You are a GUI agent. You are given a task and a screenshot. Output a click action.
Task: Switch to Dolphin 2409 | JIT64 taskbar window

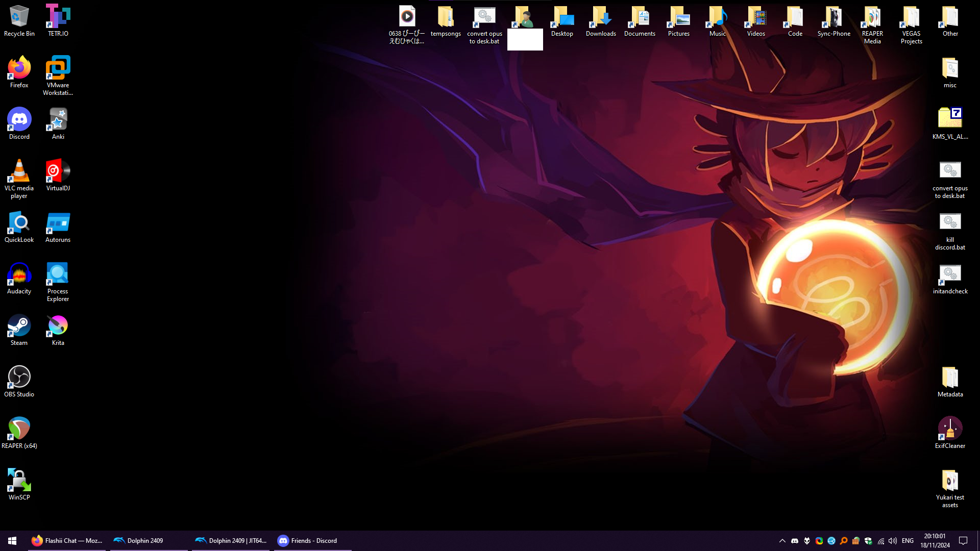[x=230, y=541]
